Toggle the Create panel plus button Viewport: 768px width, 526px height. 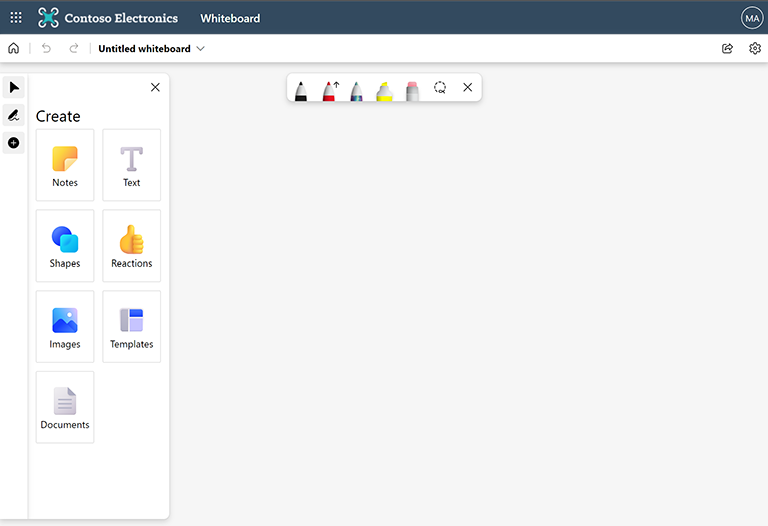tap(14, 143)
